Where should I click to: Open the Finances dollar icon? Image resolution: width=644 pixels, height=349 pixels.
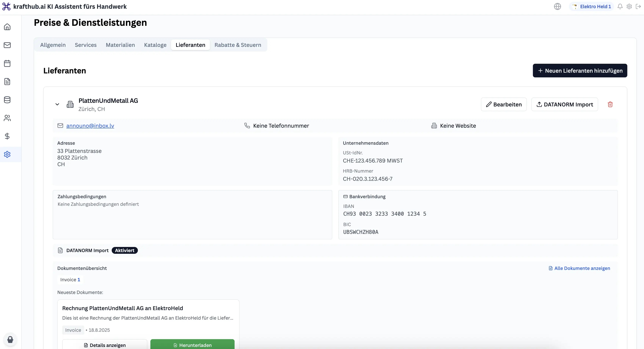pyautogui.click(x=7, y=136)
